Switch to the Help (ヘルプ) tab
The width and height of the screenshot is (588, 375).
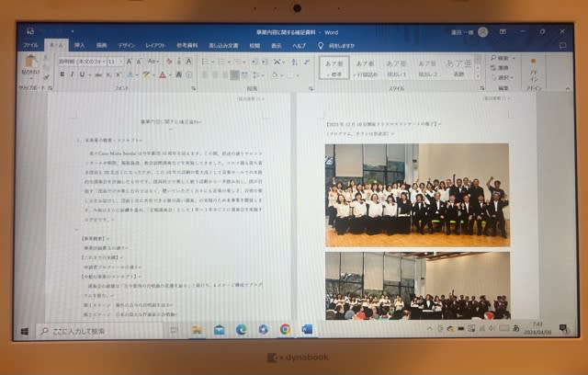(x=299, y=45)
